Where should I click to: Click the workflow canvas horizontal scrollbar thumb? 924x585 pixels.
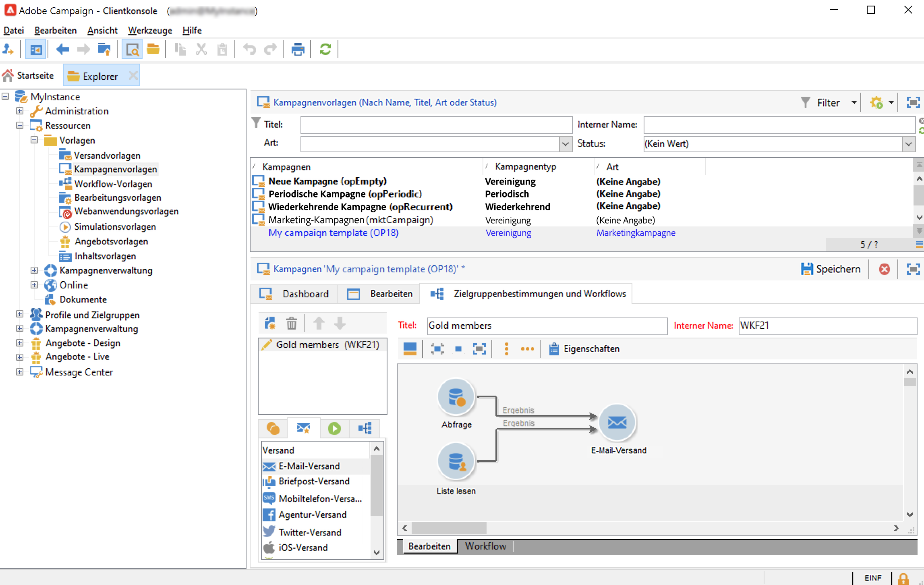[449, 528]
